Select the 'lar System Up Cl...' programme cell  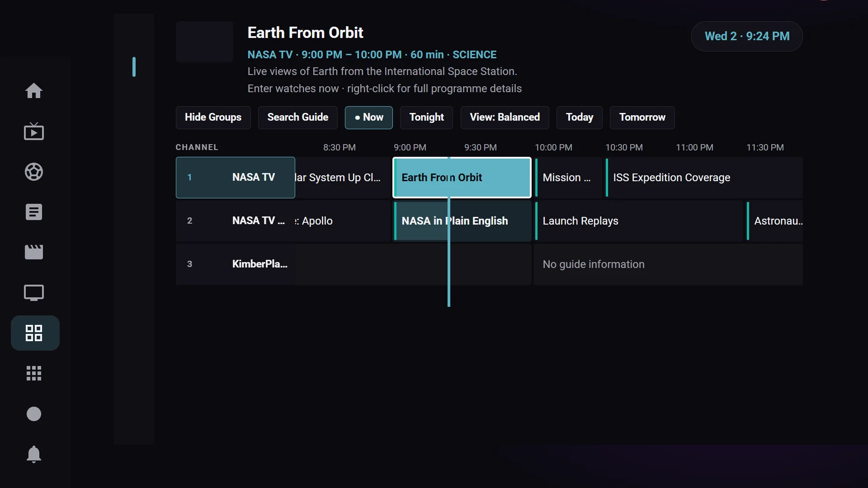pos(342,178)
